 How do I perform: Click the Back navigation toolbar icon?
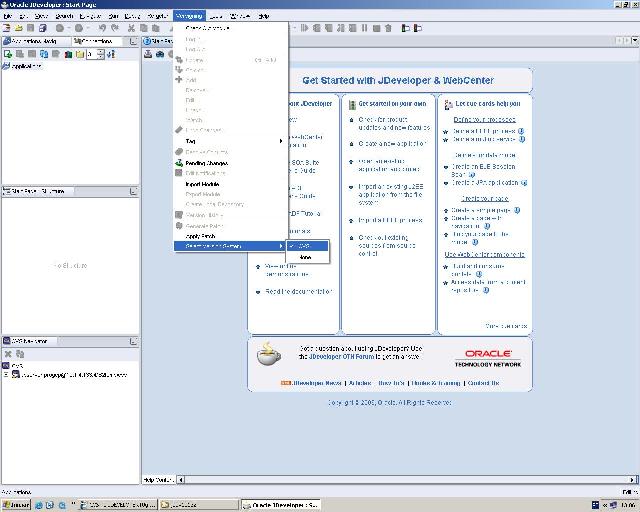coord(60,28)
